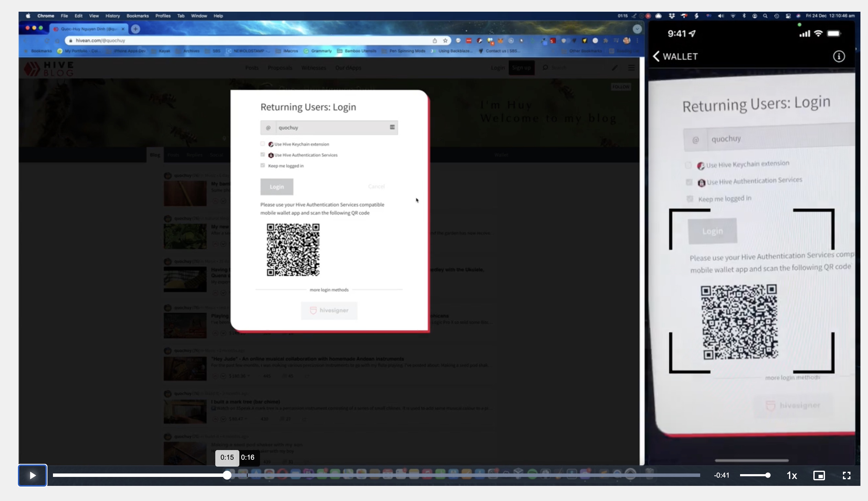Viewport: 868px width, 501px height.
Task: Click the QR code in the login dialog
Action: [x=293, y=250]
